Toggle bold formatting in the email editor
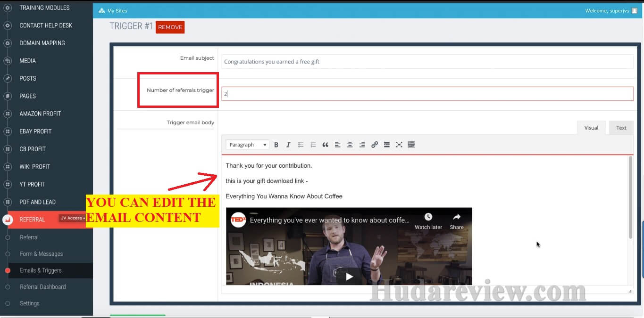This screenshot has height=318, width=644. [276, 145]
